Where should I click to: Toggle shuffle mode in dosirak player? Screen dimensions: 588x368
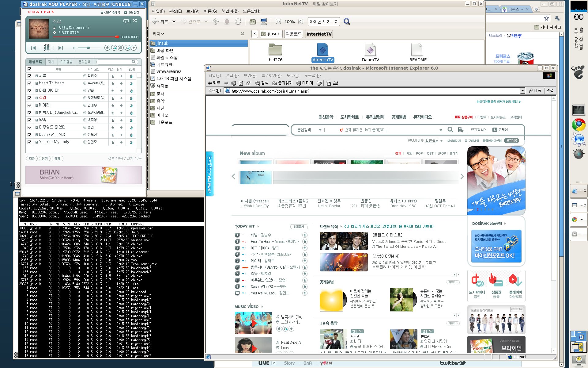[x=135, y=21]
